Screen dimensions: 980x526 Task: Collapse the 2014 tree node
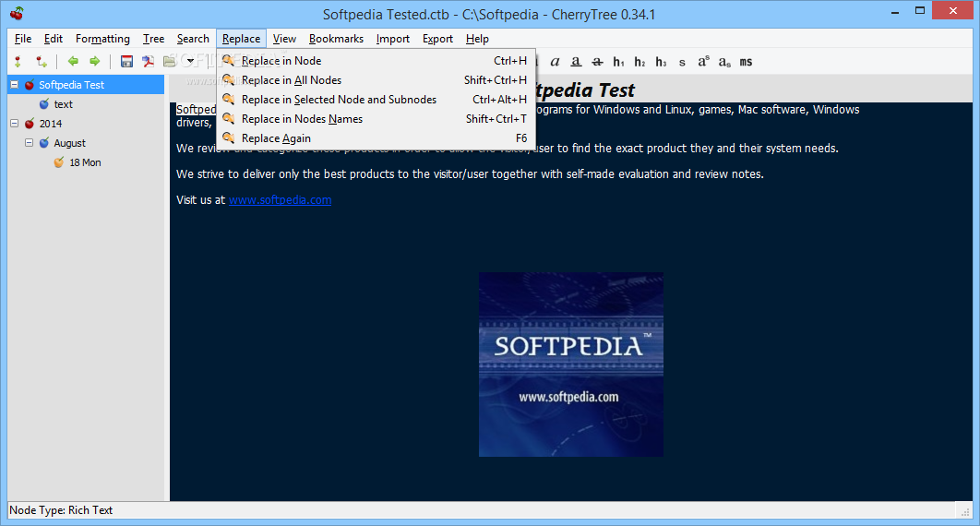point(15,123)
